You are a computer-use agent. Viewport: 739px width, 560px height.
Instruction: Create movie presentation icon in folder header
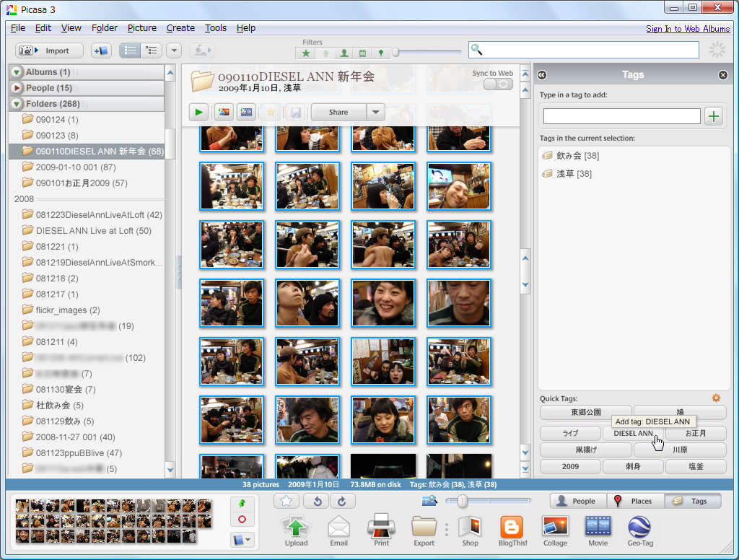[246, 112]
